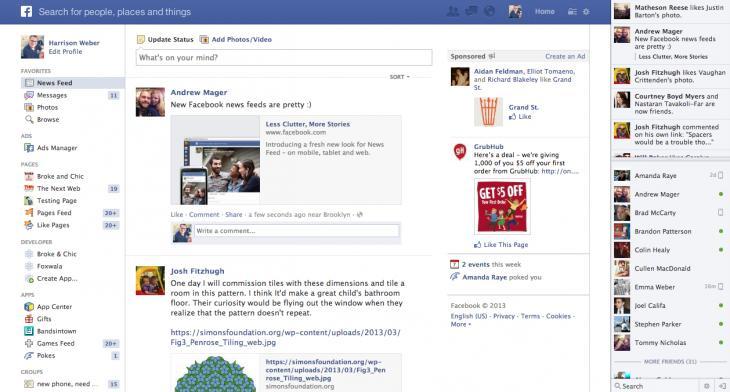
Task: Click the What's on your mind field
Action: tap(284, 58)
